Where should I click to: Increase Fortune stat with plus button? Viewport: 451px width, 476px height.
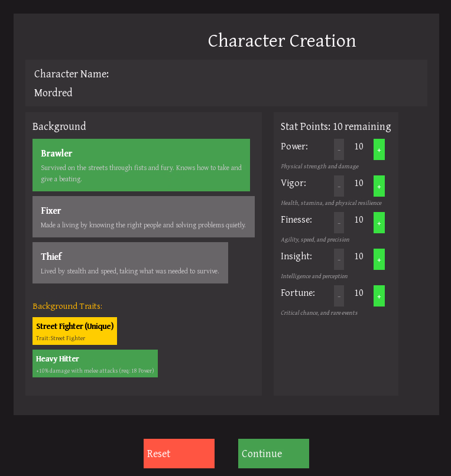379,296
